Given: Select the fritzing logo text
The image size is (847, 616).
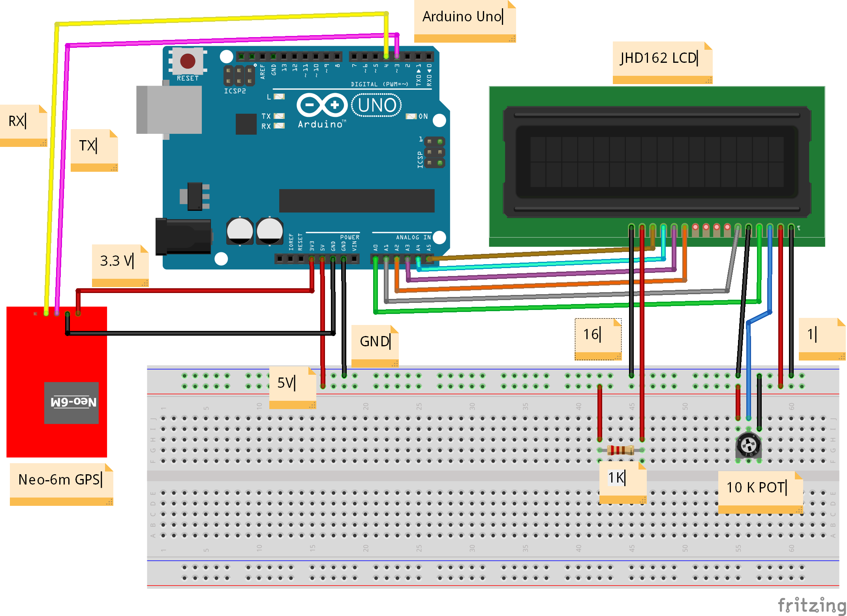Looking at the screenshot, I should [812, 605].
